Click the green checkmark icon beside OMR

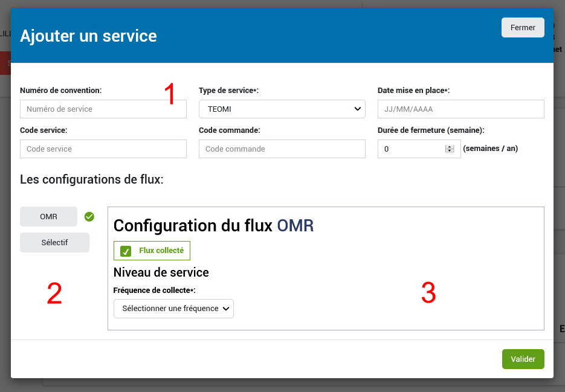click(89, 216)
